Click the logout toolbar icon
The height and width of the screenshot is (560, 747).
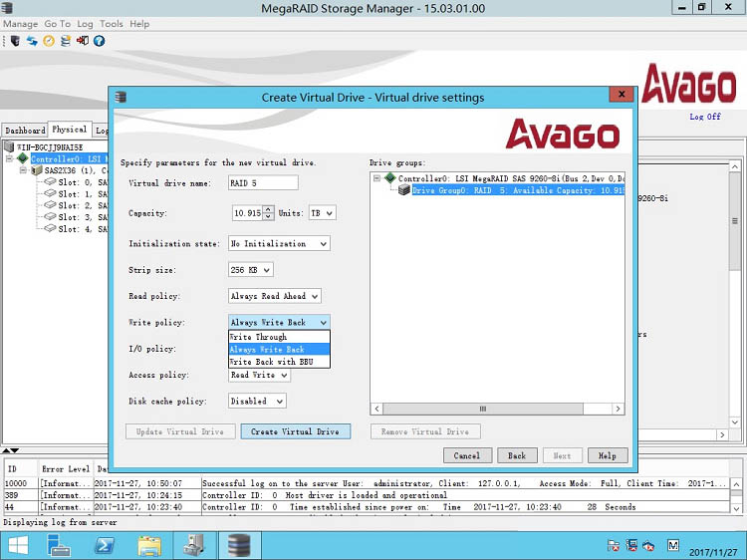[83, 41]
